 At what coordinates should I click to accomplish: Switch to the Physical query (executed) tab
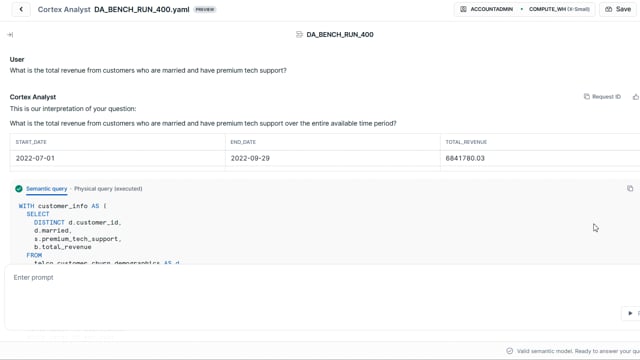point(108,189)
